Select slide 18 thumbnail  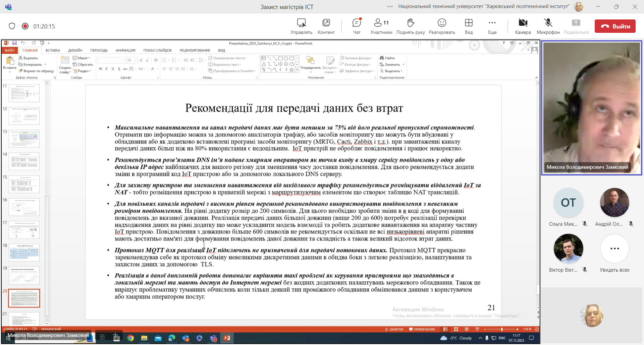click(x=24, y=252)
